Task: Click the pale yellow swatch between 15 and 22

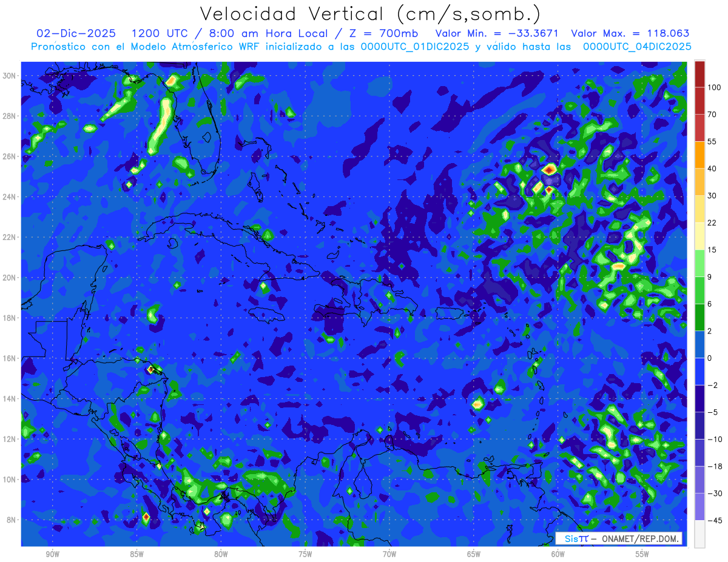Action: [699, 236]
